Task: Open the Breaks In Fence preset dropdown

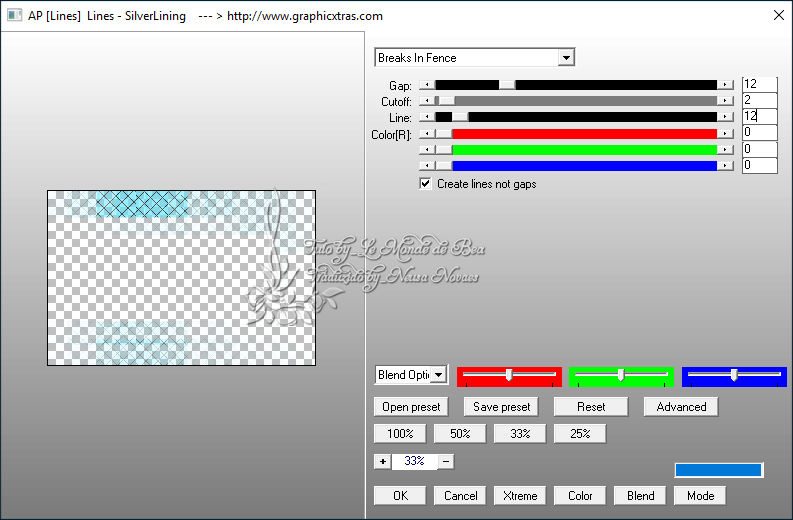Action: tap(566, 58)
